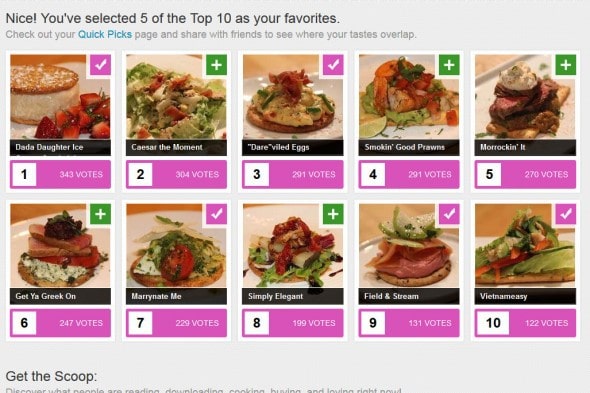Click the 291 votes bar for rank 3
The image size is (590, 393).
click(293, 174)
